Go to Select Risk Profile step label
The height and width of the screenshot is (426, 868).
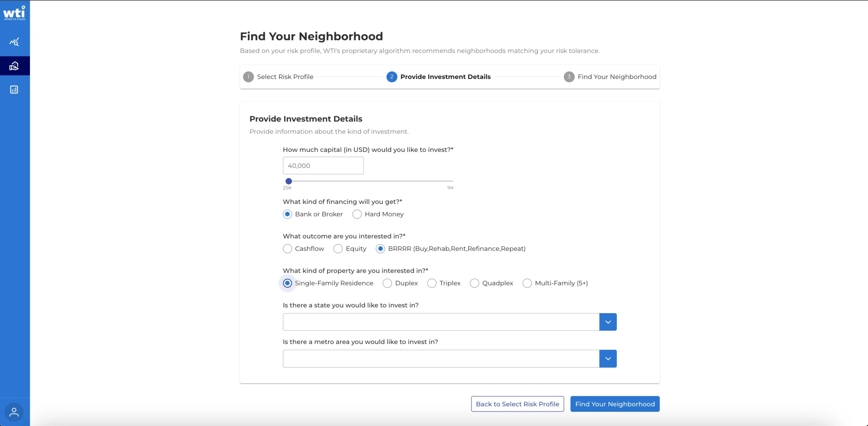click(x=285, y=77)
